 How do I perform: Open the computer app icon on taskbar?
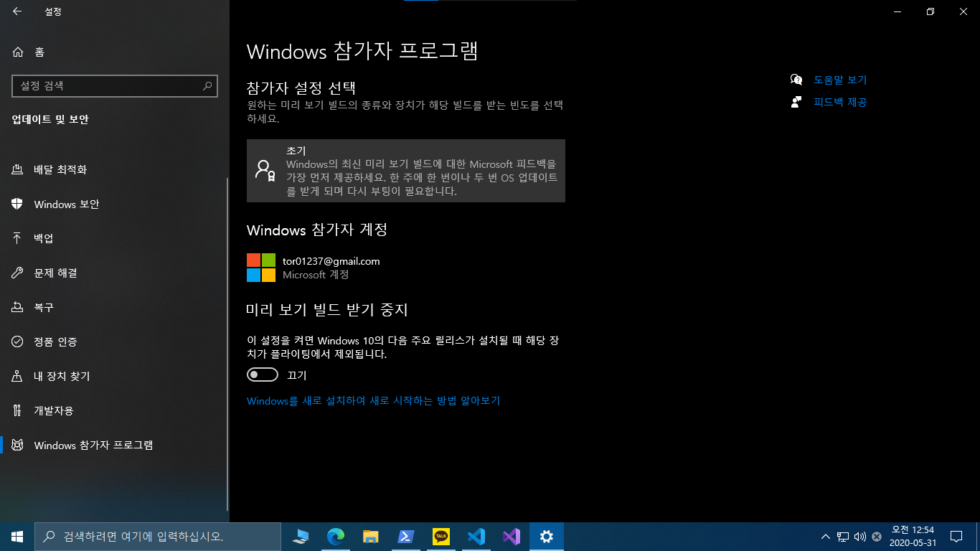(x=301, y=537)
